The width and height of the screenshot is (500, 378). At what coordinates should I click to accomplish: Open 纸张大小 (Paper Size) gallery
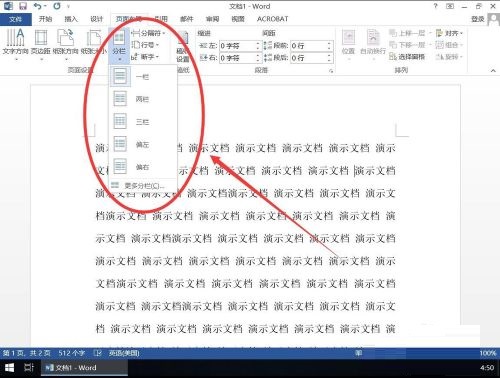(x=94, y=45)
